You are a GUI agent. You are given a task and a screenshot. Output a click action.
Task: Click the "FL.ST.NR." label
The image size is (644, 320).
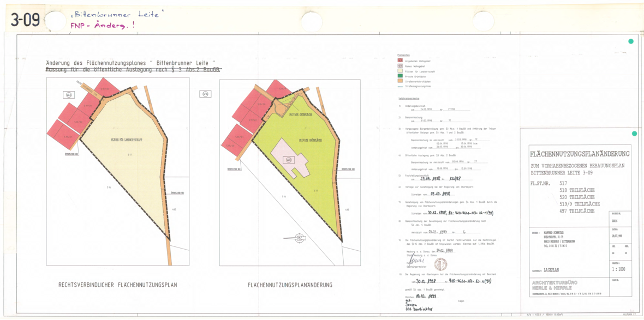coord(541,183)
